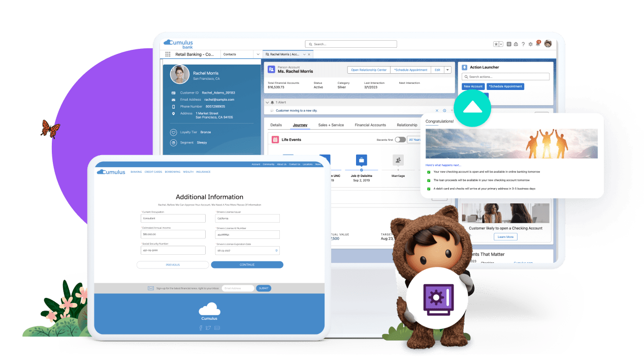
Task: Open more actions dropdown beside Edit
Action: [447, 70]
